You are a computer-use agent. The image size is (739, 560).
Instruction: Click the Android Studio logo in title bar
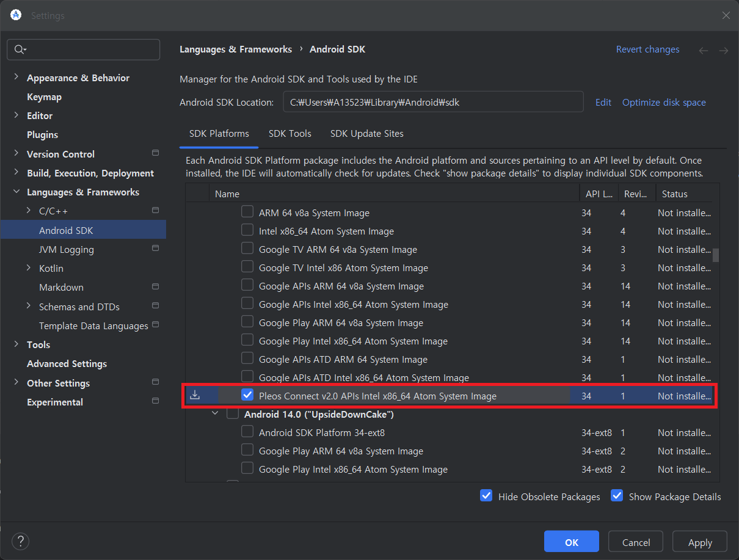coord(16,15)
